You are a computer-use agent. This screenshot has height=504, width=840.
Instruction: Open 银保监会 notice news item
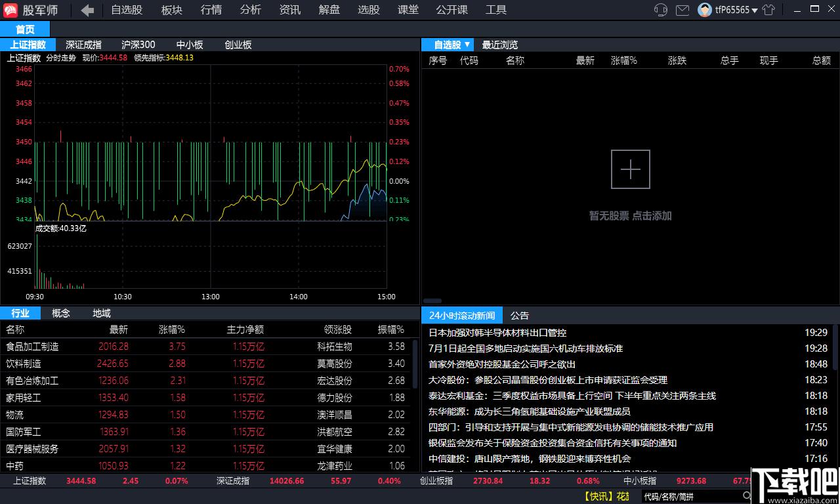coord(553,443)
